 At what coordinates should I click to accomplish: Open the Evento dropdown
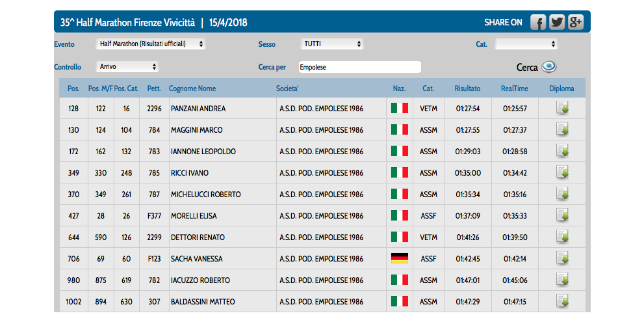[x=151, y=44]
